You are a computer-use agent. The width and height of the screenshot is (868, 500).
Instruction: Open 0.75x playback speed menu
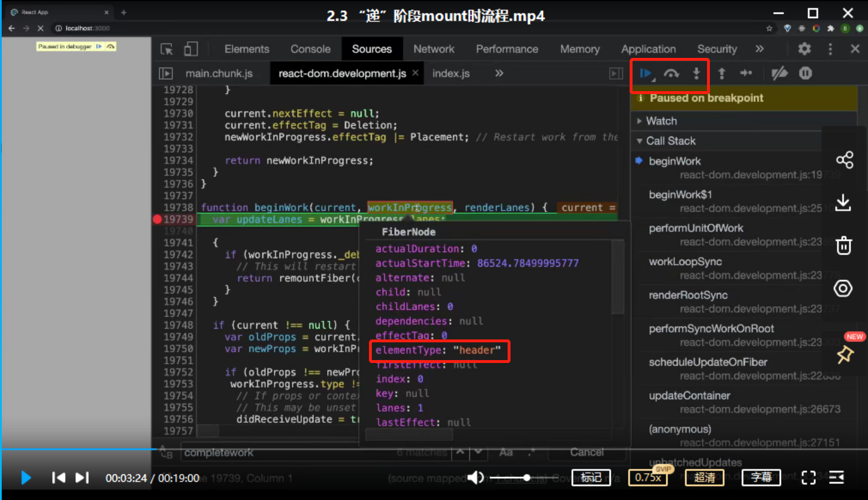coord(648,477)
